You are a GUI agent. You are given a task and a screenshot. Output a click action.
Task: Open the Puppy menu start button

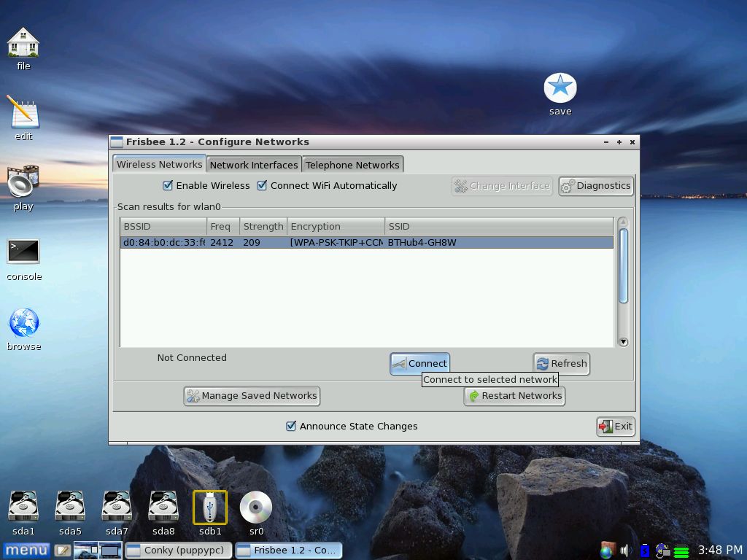click(26, 551)
